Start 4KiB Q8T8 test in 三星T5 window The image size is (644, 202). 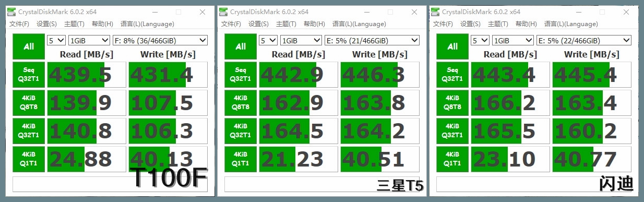tap(241, 103)
